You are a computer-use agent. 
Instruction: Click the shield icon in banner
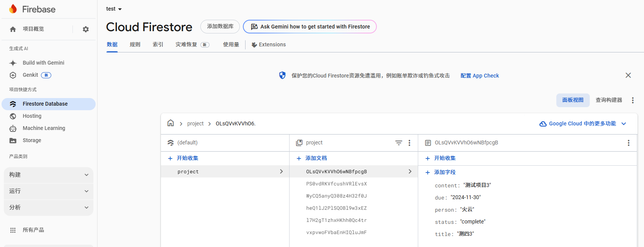282,75
